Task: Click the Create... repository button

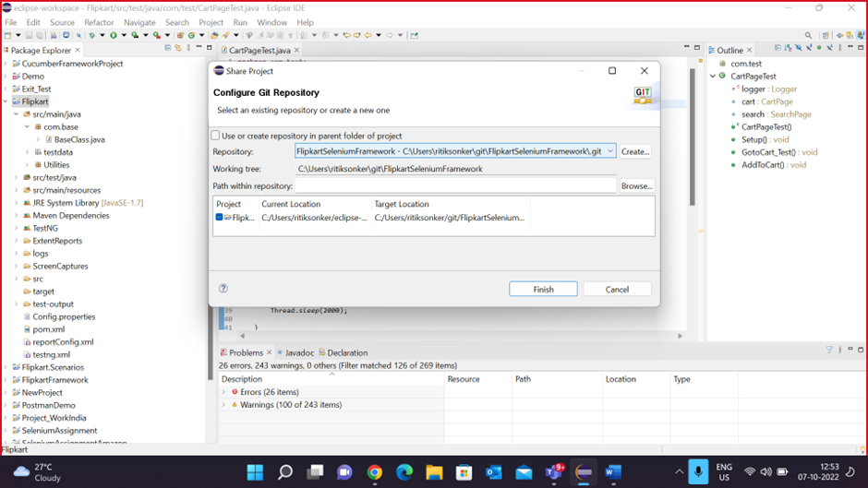Action: click(635, 151)
